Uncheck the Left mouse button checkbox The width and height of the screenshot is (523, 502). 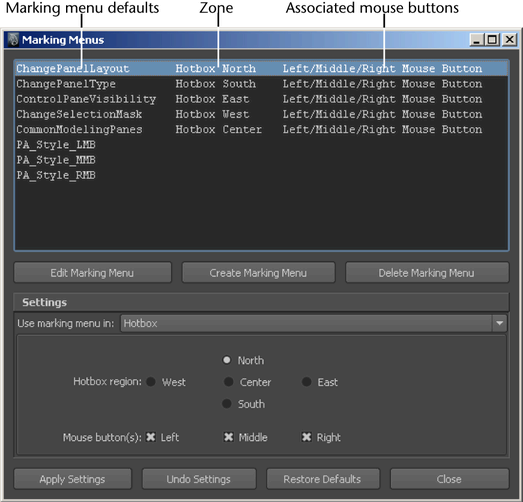click(x=151, y=437)
